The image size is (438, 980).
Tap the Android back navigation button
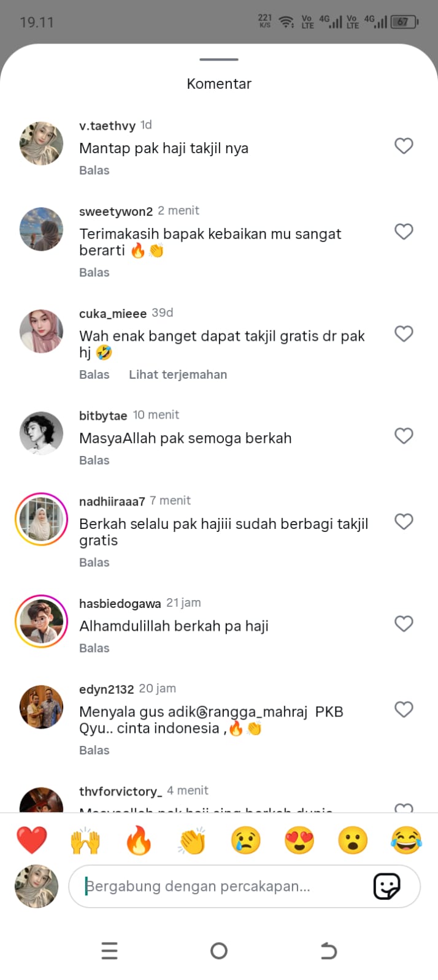[329, 951]
